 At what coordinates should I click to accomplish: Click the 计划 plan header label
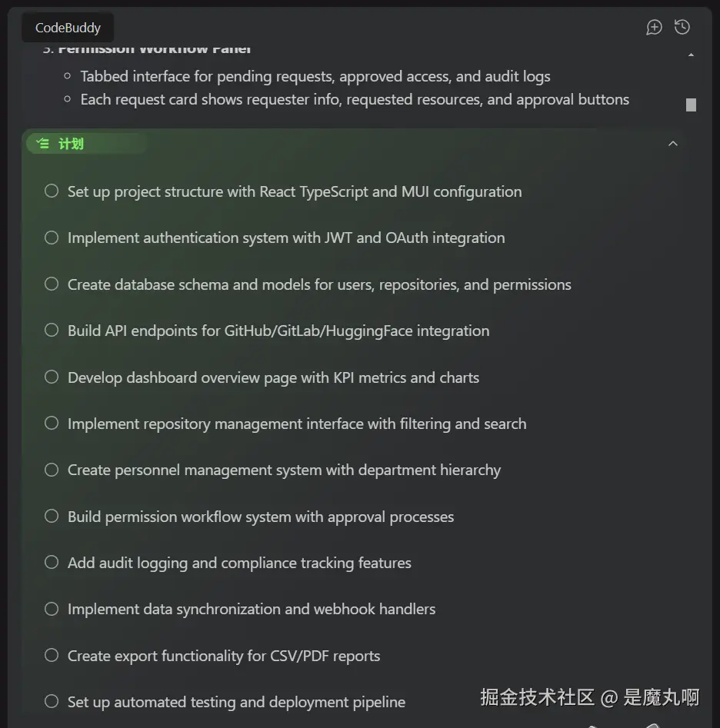pos(71,144)
